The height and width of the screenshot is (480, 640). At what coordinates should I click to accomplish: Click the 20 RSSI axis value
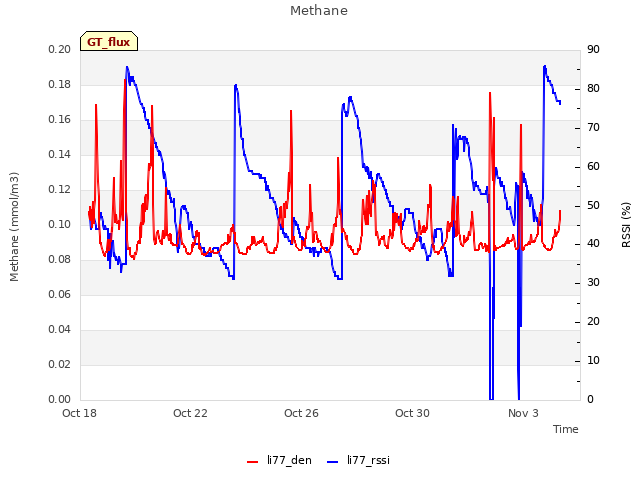pyautogui.click(x=593, y=322)
